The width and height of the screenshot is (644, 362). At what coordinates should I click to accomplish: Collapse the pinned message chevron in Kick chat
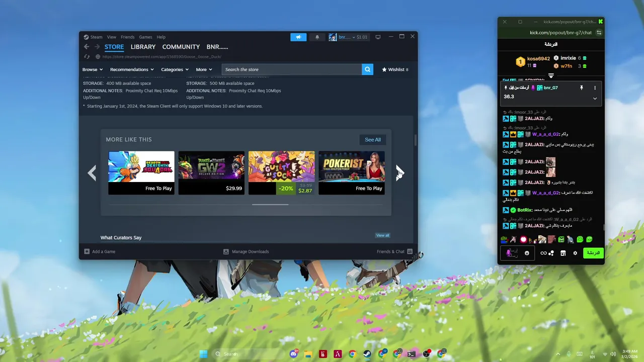click(x=595, y=99)
